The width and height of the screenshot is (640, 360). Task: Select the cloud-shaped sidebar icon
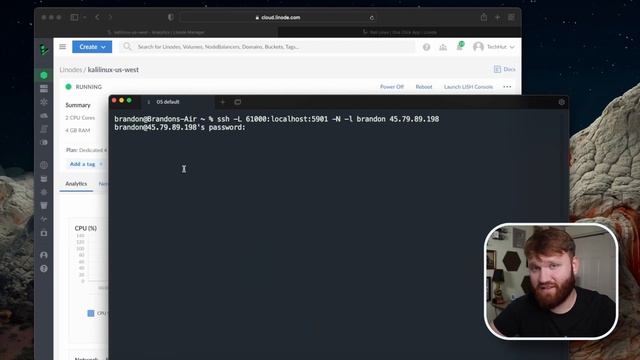click(x=44, y=116)
